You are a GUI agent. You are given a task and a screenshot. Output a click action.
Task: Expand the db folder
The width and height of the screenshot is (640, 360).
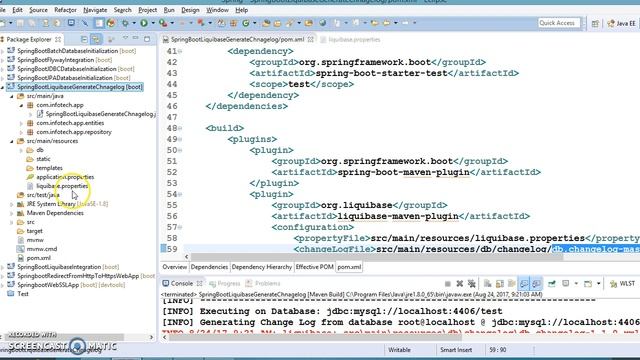click(21, 150)
